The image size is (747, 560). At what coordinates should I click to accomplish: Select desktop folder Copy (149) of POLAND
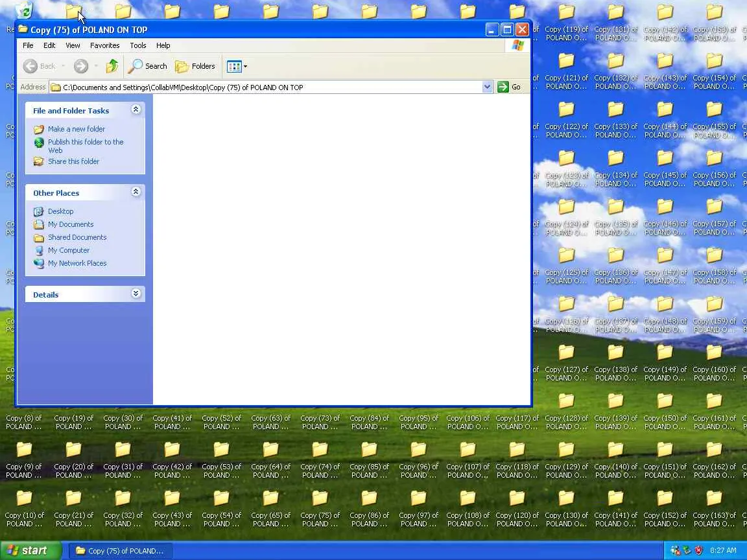(665, 363)
